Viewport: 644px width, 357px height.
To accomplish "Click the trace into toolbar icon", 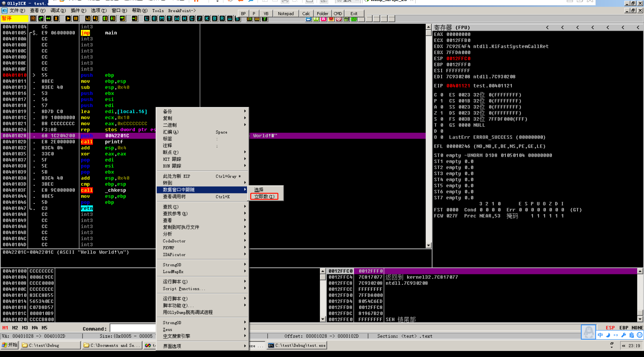I will tap(105, 18).
